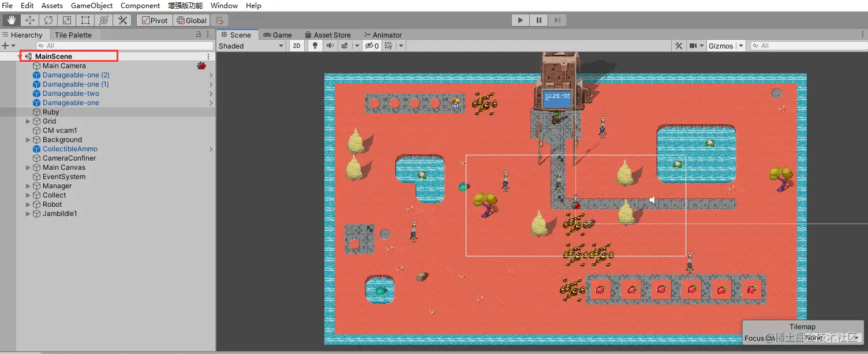The image size is (868, 354).
Task: Click the Pause button
Action: point(538,20)
